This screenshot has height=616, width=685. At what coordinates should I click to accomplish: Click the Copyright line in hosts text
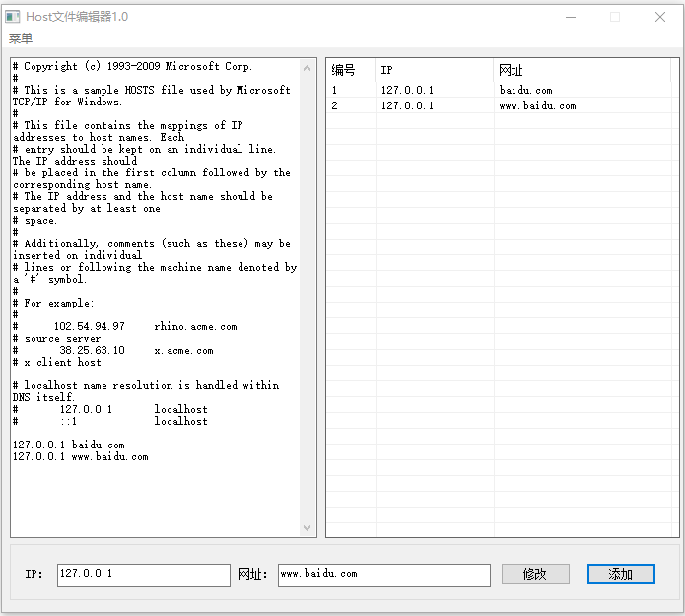pyautogui.click(x=132, y=66)
